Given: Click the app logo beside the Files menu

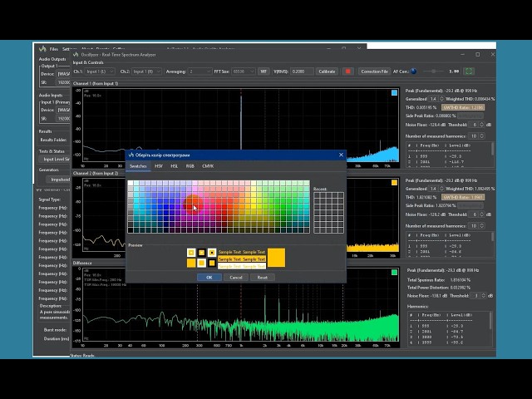Looking at the screenshot, I should [42, 49].
